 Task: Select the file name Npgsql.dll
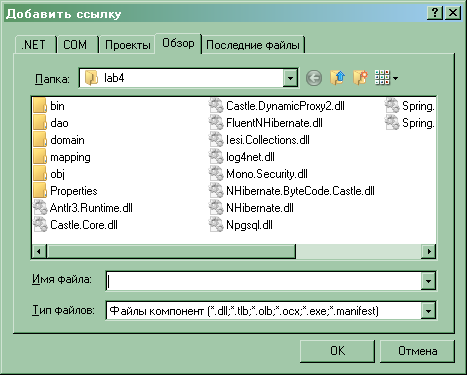[249, 225]
